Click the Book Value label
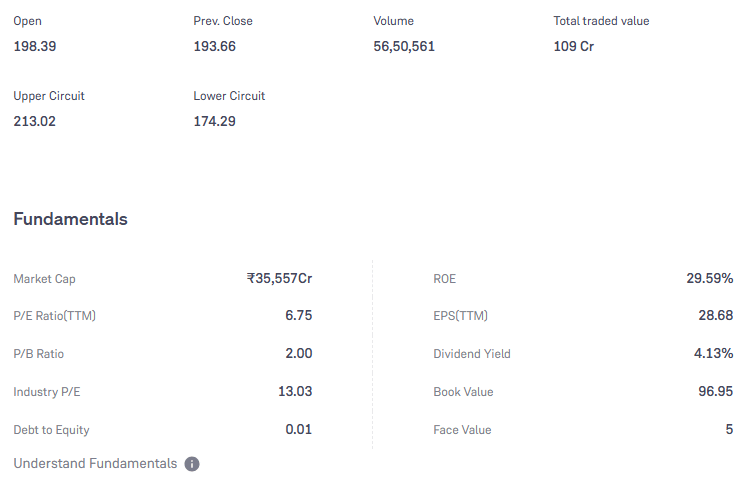The height and width of the screenshot is (498, 753). point(463,392)
